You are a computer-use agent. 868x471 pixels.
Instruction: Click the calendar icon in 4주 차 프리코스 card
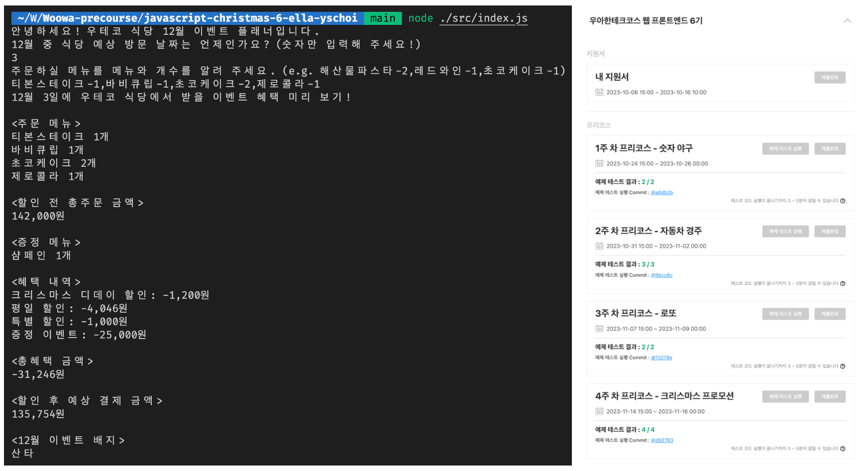pos(599,411)
